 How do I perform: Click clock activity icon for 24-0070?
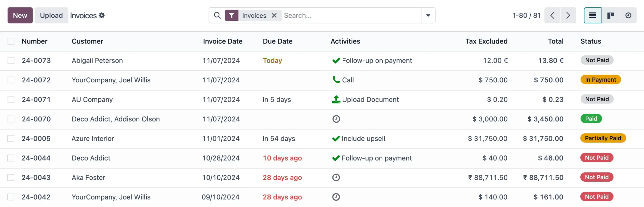click(336, 119)
